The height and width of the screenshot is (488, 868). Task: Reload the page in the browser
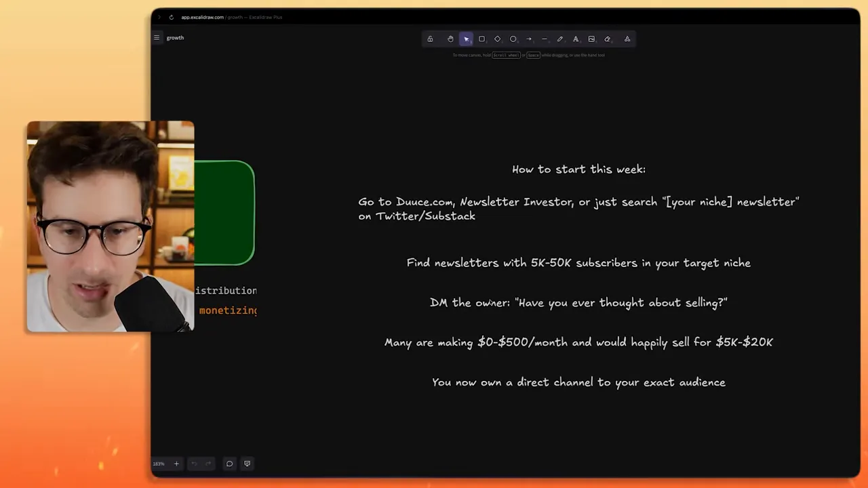point(171,17)
